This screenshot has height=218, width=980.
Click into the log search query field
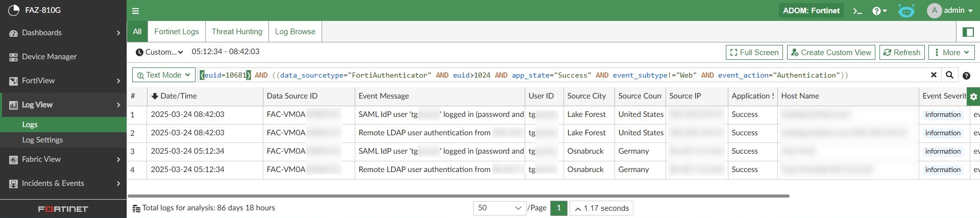pyautogui.click(x=561, y=75)
